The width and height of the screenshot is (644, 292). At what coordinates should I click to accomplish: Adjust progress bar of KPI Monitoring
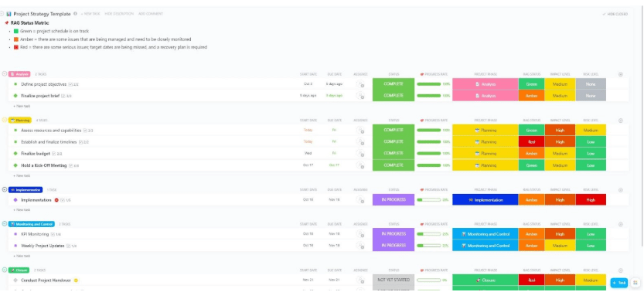tap(429, 235)
